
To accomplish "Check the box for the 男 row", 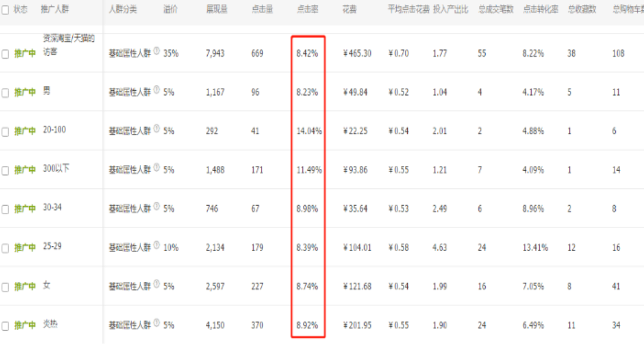I will [5, 93].
